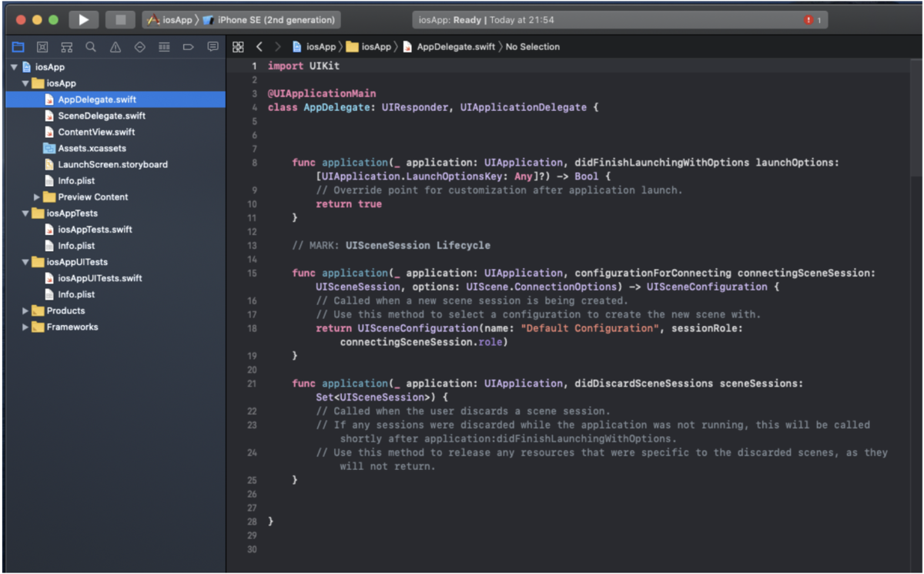
Task: Open the Symbol navigator
Action: click(x=67, y=47)
